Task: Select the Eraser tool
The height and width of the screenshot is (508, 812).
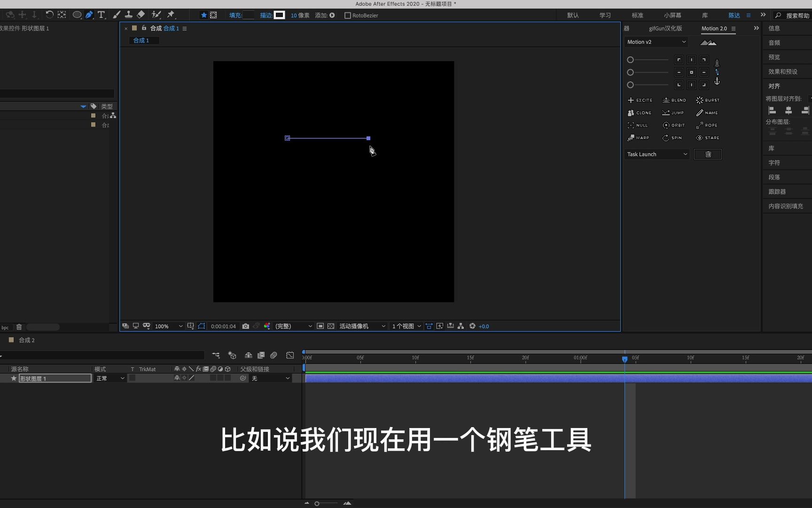Action: [x=140, y=15]
